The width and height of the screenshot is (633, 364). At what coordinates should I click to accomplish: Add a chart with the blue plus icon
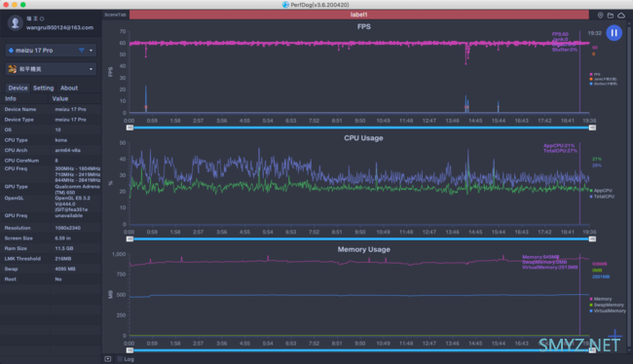pyautogui.click(x=614, y=335)
